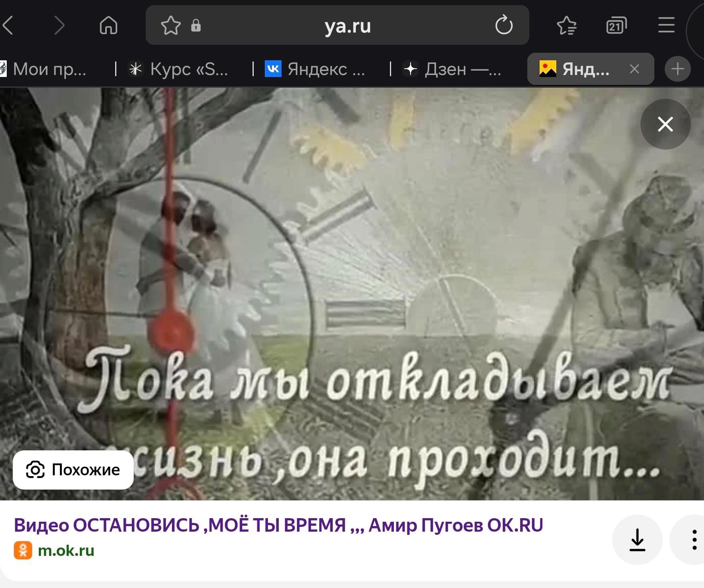Close the image viewer overlay
The image size is (704, 588).
665,124
